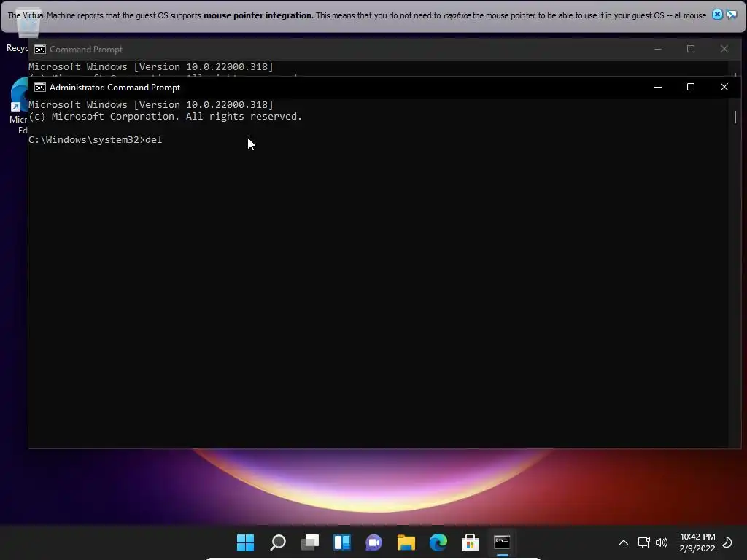The width and height of the screenshot is (747, 560).
Task: Click the don't-show-again notice icon
Action: click(732, 15)
